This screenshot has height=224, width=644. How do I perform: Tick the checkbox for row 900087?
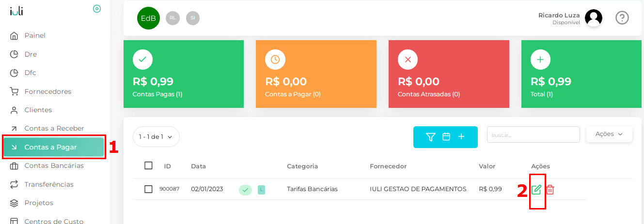tap(148, 189)
